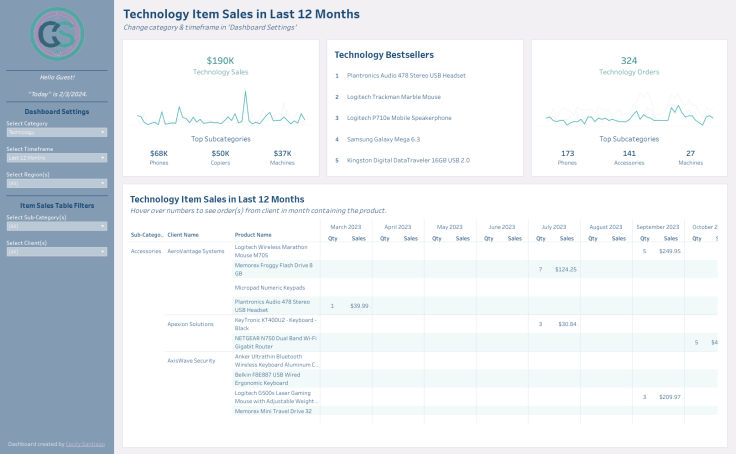This screenshot has width=736, height=454.
Task: Pick Logitech Trackman Marble Mouse bestseller entry
Action: coord(393,97)
